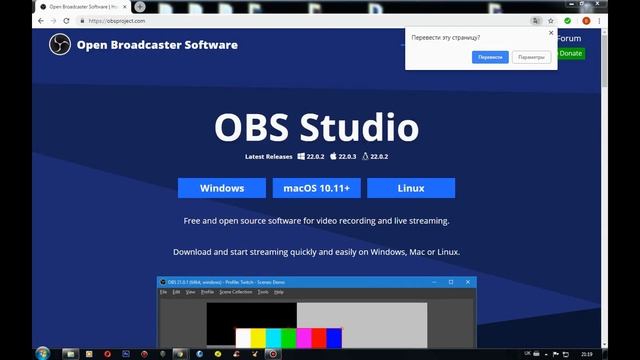
Task: Click the Free and open source software tagline
Action: pos(316,221)
